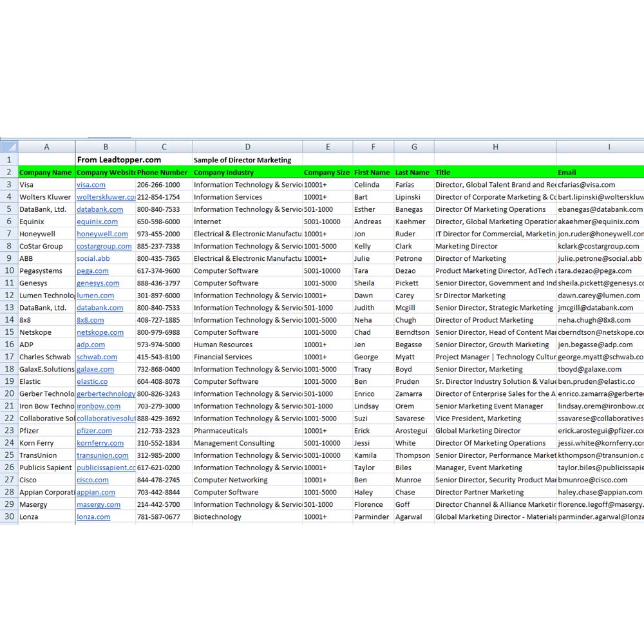Select last name 'Arostegui'
The width and height of the screenshot is (644, 644).
point(414,431)
